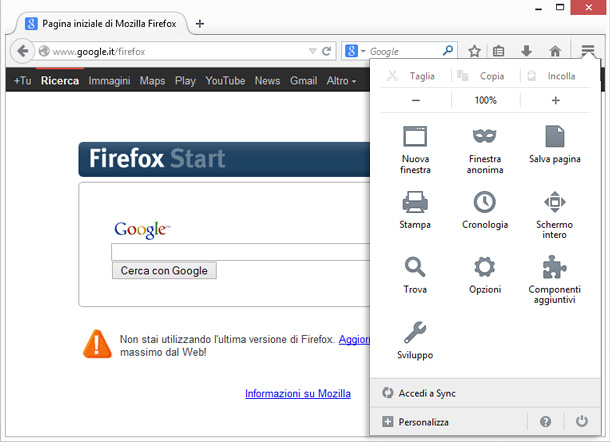The image size is (610, 442).
Task: Open Componenti aggiuntivi puzzle icon
Action: pos(554,267)
